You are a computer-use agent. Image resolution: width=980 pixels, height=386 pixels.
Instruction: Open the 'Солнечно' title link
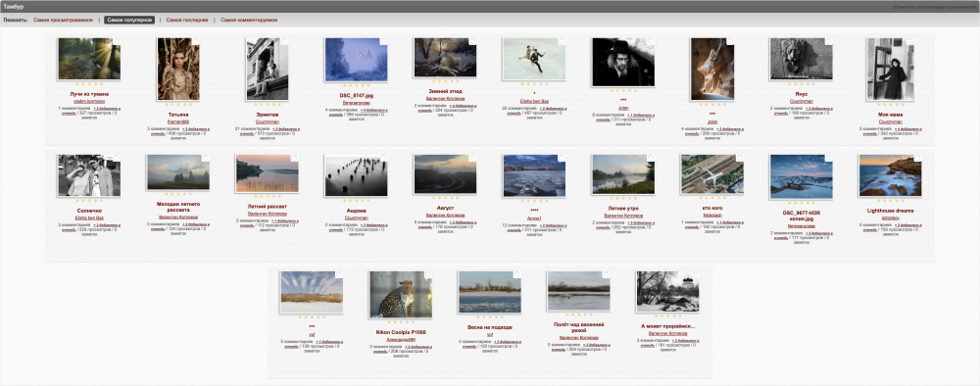coord(89,211)
